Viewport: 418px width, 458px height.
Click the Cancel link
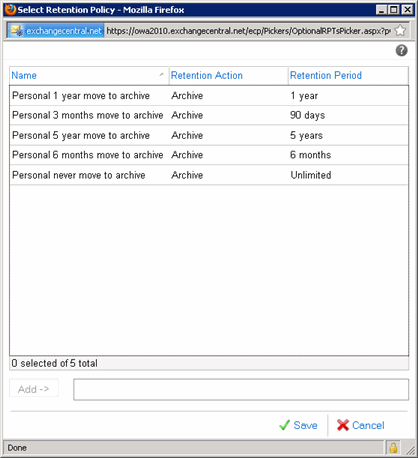(368, 425)
